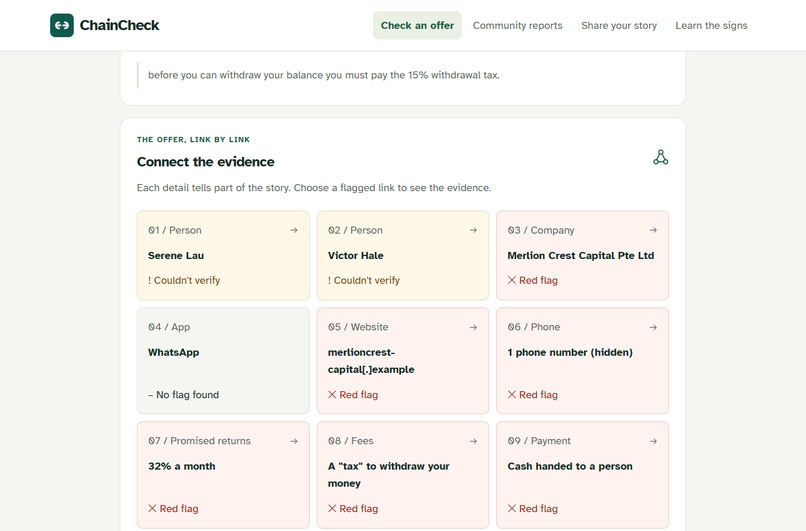Click the arrow on the 09 / Payment card
This screenshot has height=531, width=806.
pyautogui.click(x=653, y=441)
